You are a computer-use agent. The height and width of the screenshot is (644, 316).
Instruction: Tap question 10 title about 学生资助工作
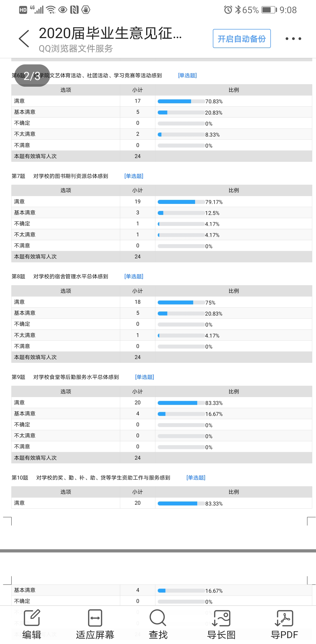click(x=103, y=478)
